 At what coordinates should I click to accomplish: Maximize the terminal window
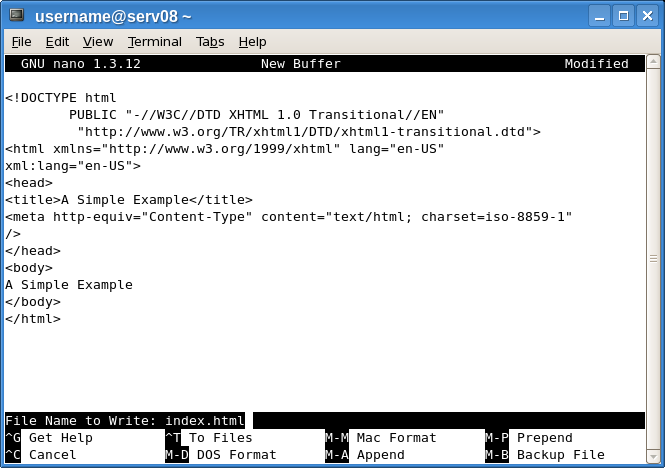(x=623, y=16)
